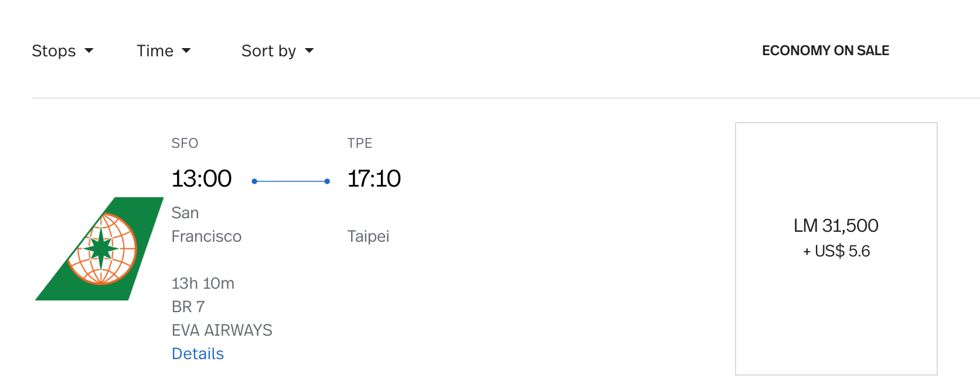Click the Sort by dropdown arrow

pos(309,51)
